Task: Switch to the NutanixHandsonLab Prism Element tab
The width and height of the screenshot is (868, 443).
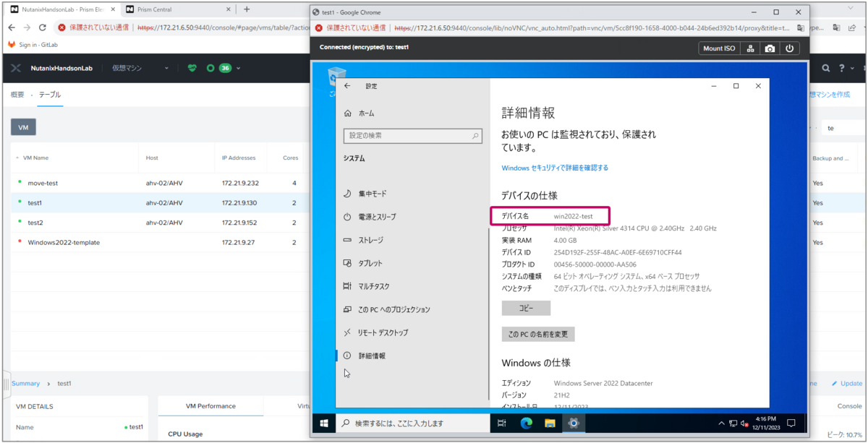Action: pyautogui.click(x=61, y=9)
